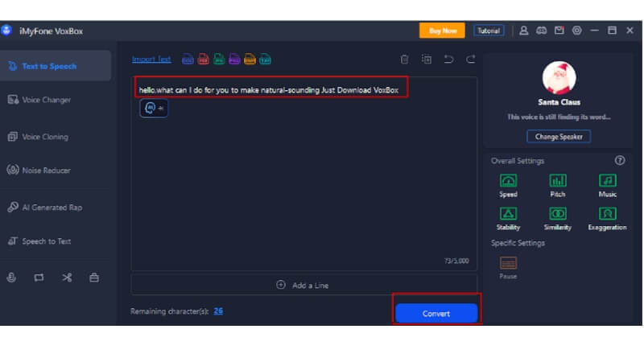Undo the last edit

tap(449, 59)
